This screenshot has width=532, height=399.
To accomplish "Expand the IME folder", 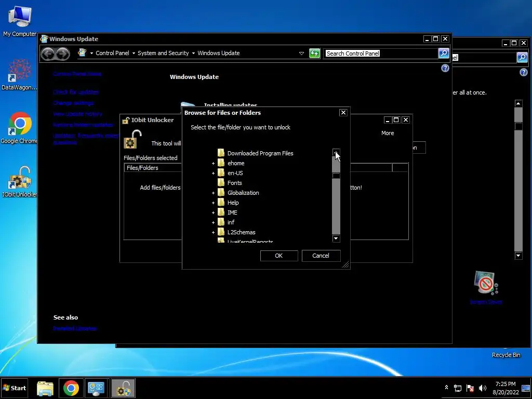I will tap(213, 212).
